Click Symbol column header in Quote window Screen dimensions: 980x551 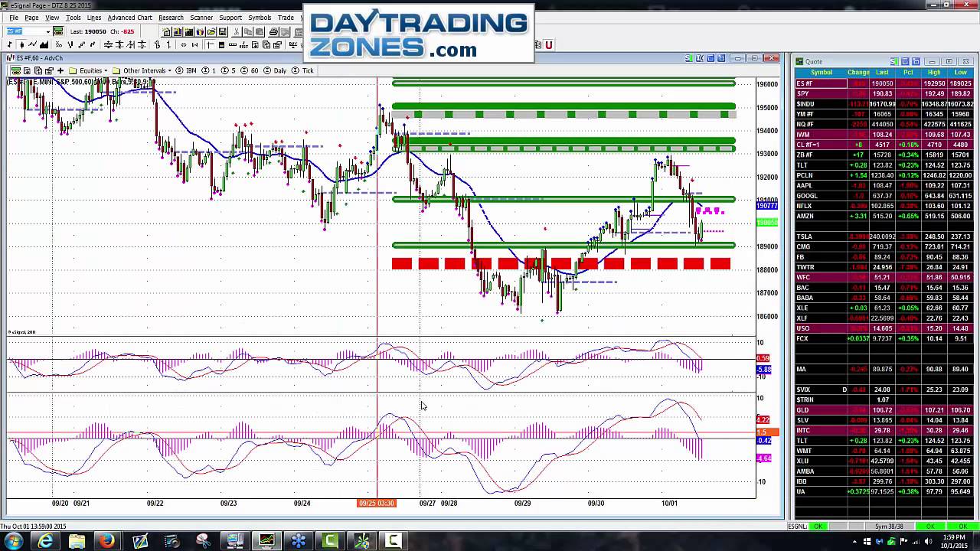[x=821, y=73]
